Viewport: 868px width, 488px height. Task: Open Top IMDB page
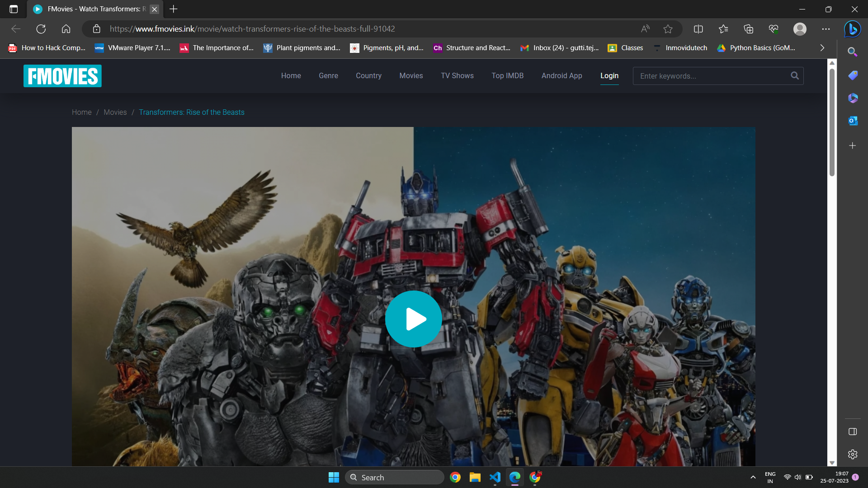pos(507,75)
